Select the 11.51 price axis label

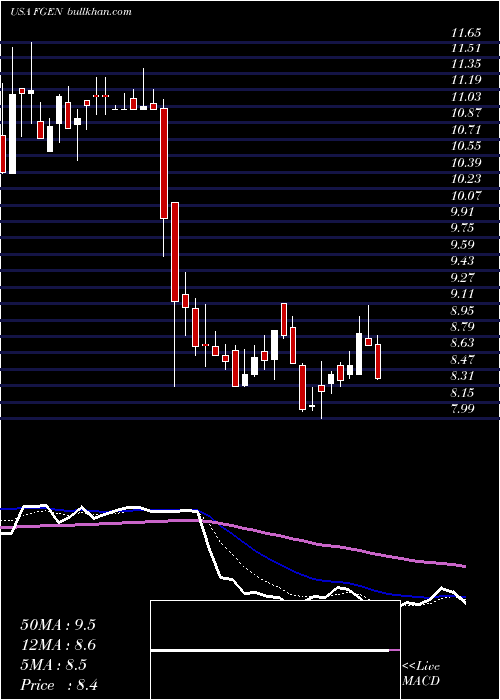pos(466,49)
